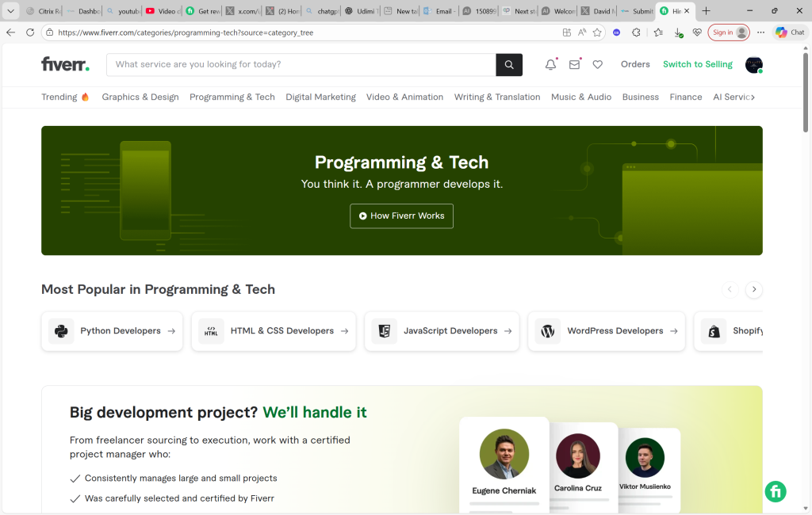
Task: Open the user profile avatar menu
Action: coord(753,65)
